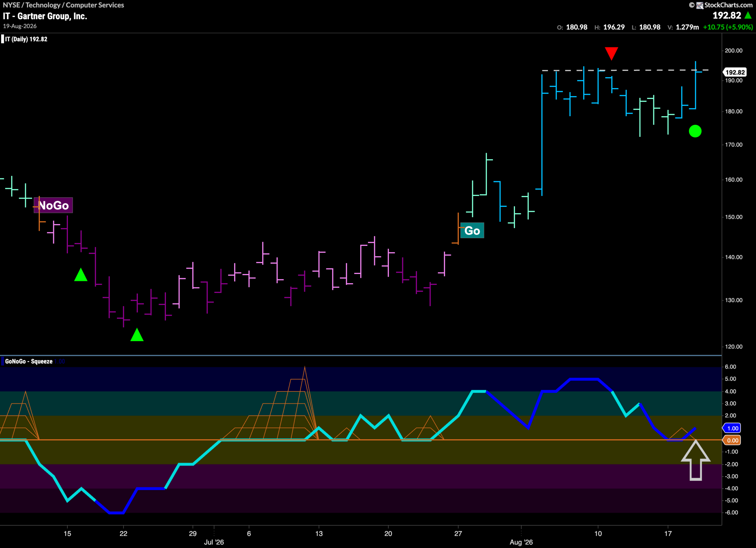Screen dimensions: 756x548
Task: Click the date 13 on the time axis
Action: click(319, 533)
